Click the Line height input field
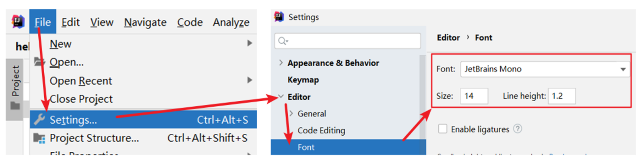644x163 pixels. click(x=561, y=96)
